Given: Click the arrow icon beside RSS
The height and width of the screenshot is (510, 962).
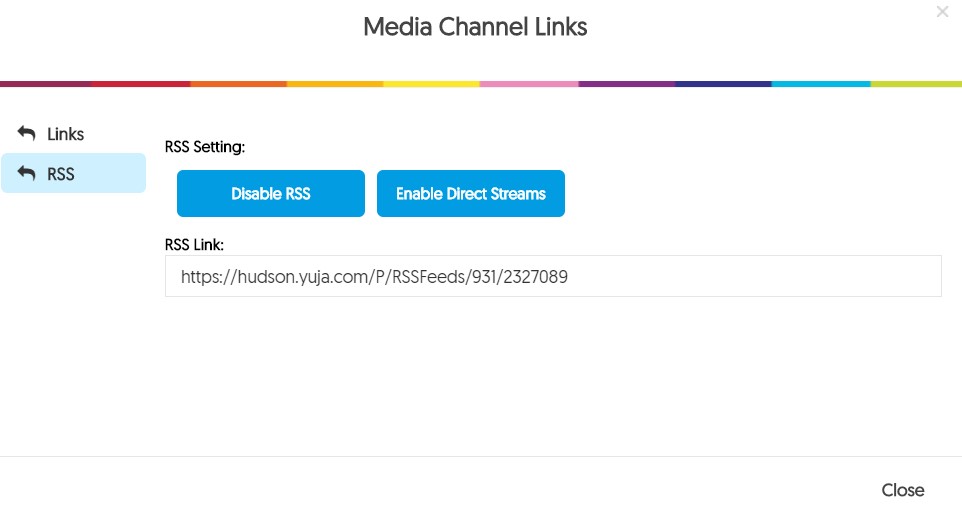Looking at the screenshot, I should click(26, 173).
